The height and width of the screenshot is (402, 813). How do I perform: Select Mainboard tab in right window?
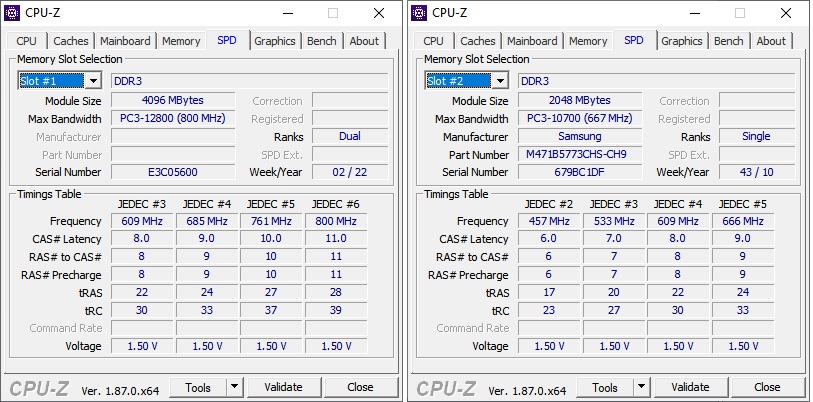[x=532, y=41]
